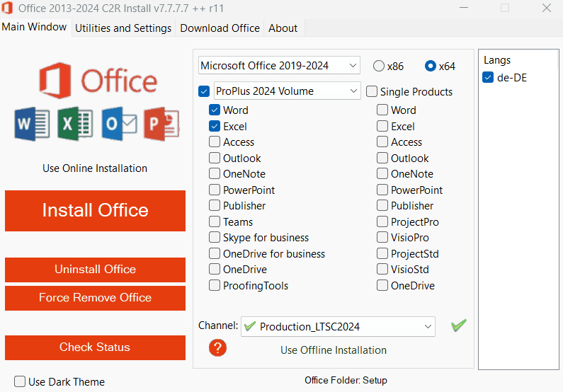The height and width of the screenshot is (392, 563).
Task: Click the Word application icon in banner
Action: point(32,124)
